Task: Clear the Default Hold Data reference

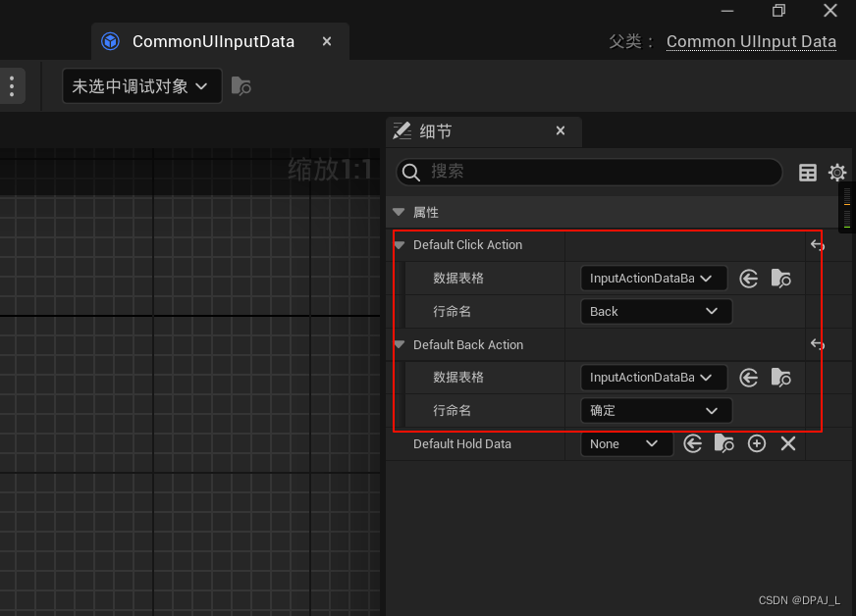Action: click(x=788, y=443)
